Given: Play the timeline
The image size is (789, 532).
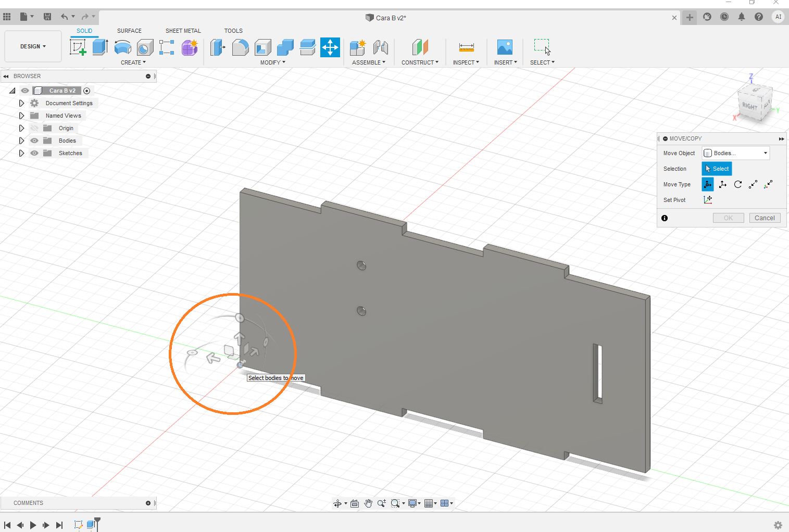Looking at the screenshot, I should pyautogui.click(x=33, y=525).
